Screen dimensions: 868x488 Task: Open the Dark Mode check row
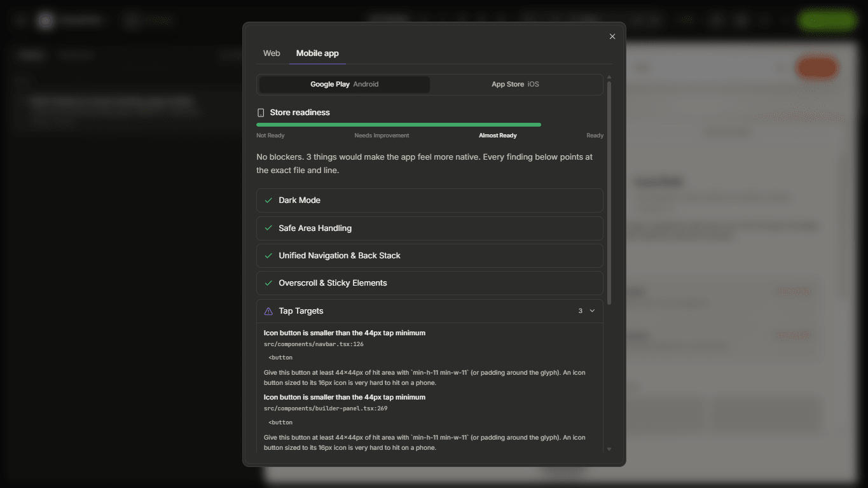point(430,200)
